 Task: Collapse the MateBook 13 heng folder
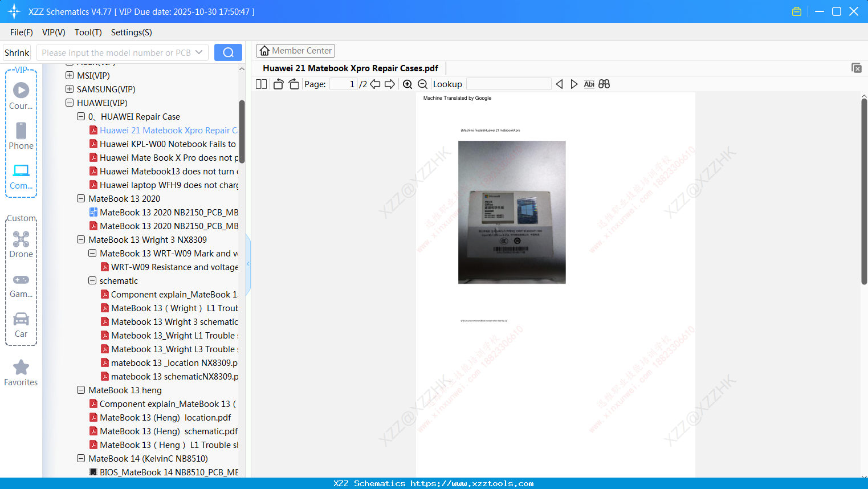tap(81, 390)
